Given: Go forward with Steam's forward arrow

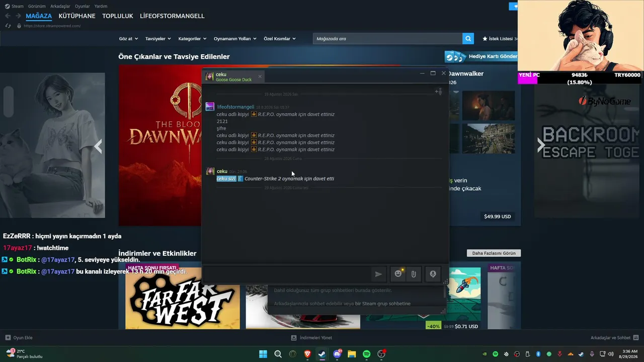Looking at the screenshot, I should pos(18,16).
